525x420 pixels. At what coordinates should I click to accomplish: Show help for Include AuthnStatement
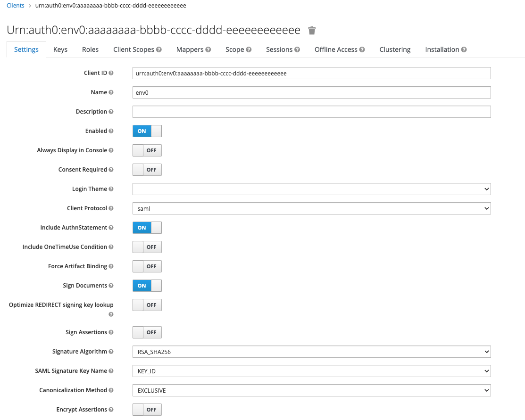[x=111, y=228]
